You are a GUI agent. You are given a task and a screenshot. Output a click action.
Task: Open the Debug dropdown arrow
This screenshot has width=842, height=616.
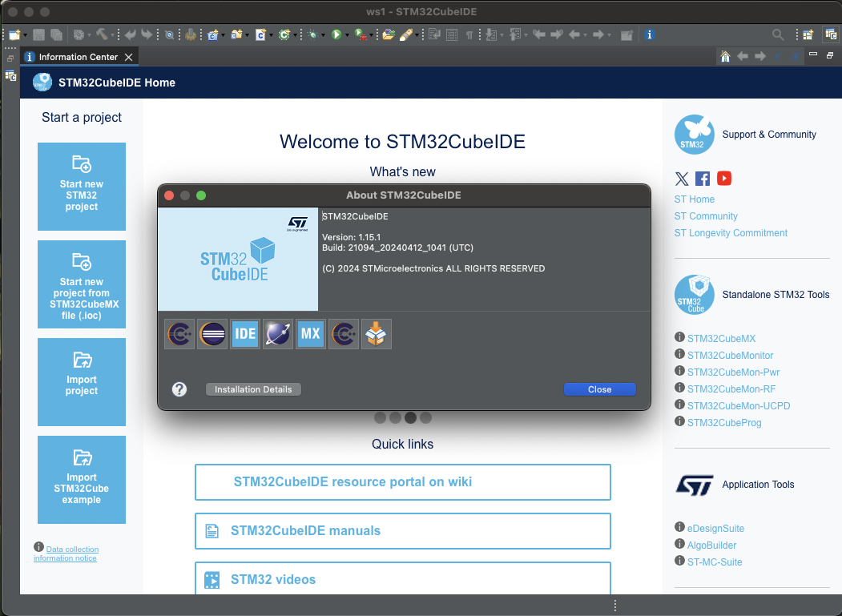coord(323,35)
